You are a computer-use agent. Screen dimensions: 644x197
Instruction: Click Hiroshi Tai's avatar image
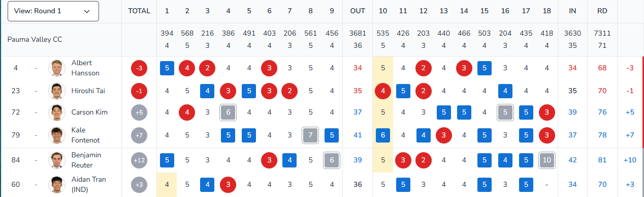click(x=56, y=91)
